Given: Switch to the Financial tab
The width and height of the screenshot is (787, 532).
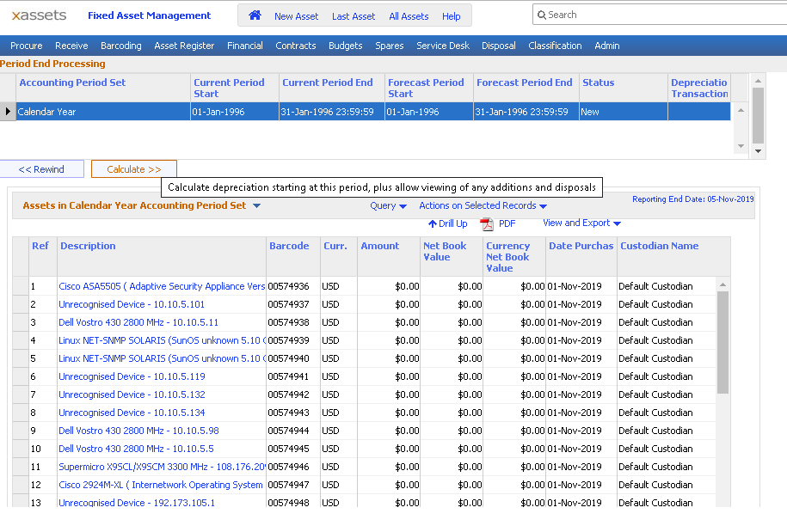Looking at the screenshot, I should [x=245, y=46].
